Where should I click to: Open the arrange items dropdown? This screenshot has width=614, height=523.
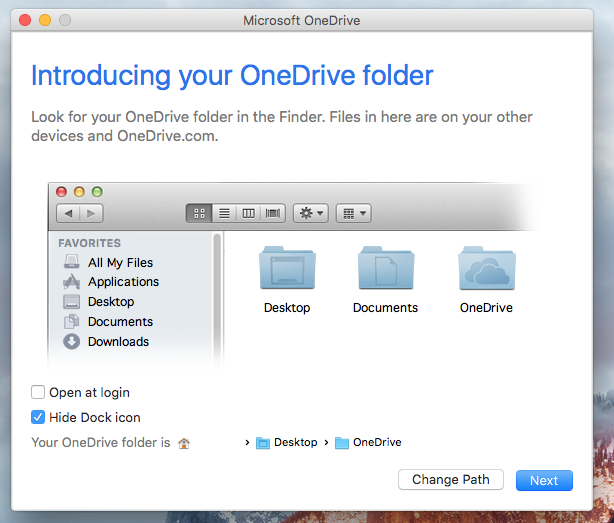[x=354, y=213]
